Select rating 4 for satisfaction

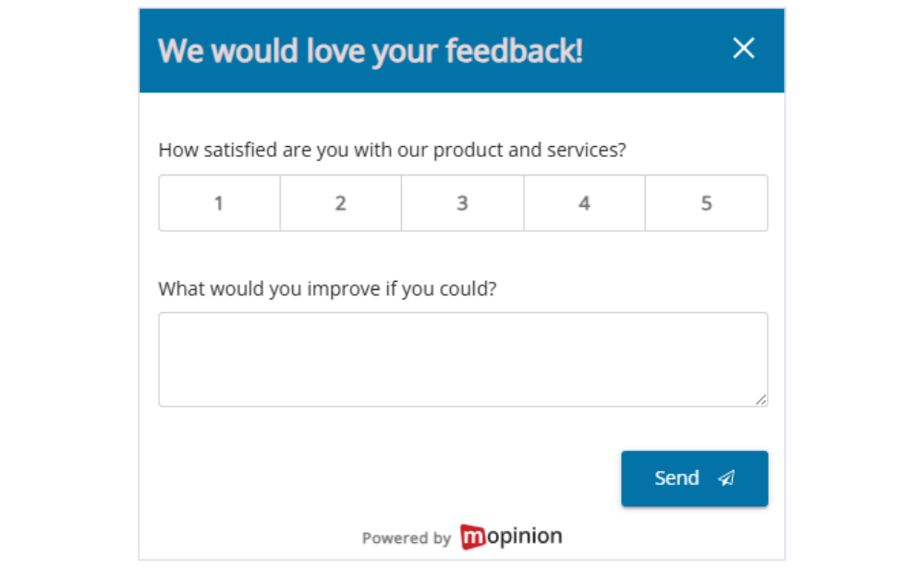coord(584,203)
